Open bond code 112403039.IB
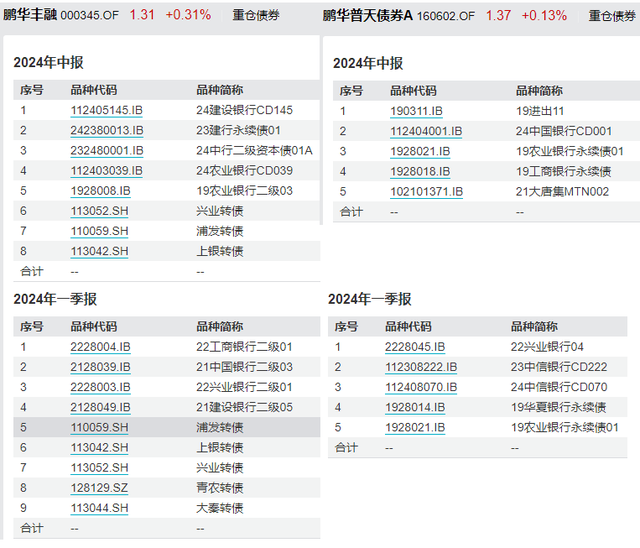640x548 pixels. (x=107, y=171)
